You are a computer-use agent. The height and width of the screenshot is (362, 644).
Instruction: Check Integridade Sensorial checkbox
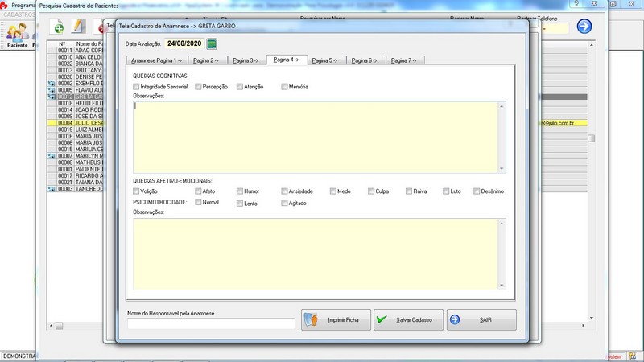pyautogui.click(x=136, y=87)
